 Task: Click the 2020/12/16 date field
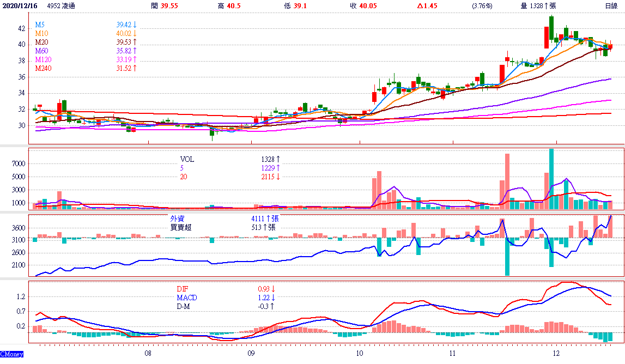[20, 6]
